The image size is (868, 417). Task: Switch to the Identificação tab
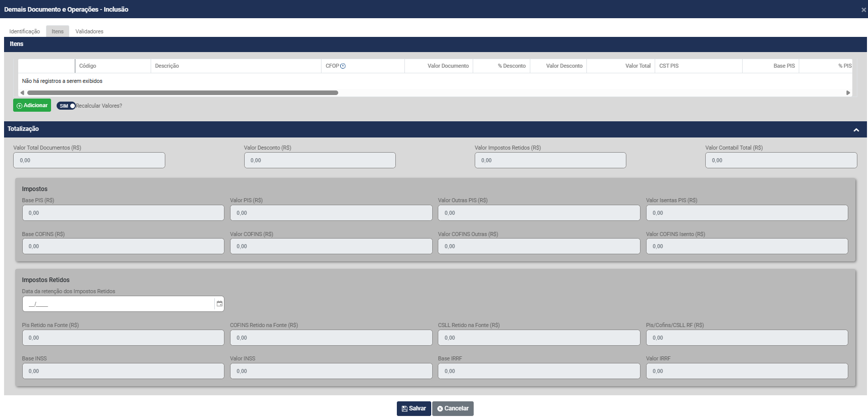24,31
